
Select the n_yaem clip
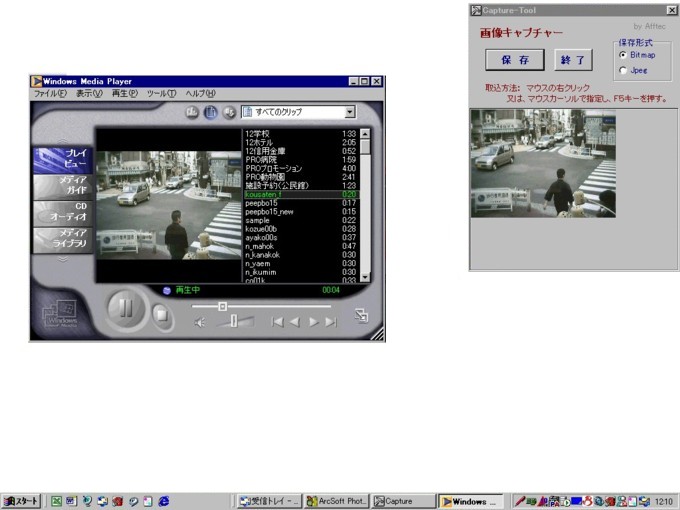pos(300,264)
